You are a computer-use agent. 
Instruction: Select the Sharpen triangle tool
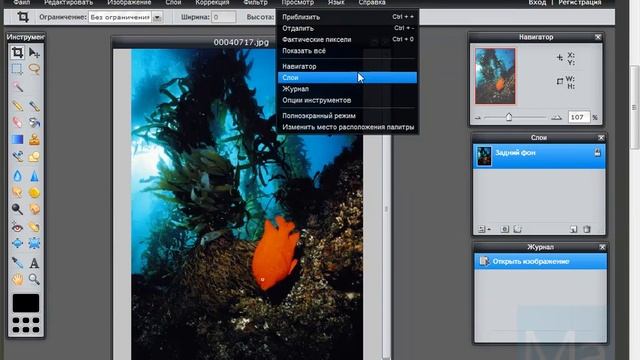(34, 176)
